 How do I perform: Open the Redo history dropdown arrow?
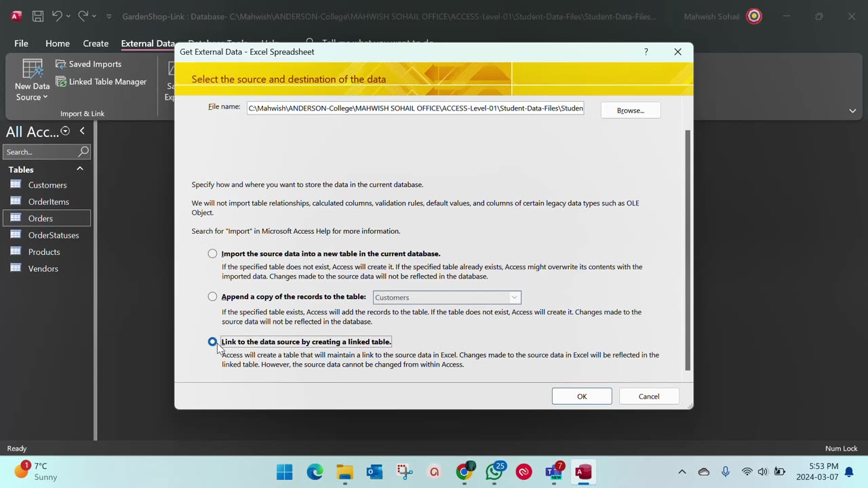pyautogui.click(x=94, y=16)
